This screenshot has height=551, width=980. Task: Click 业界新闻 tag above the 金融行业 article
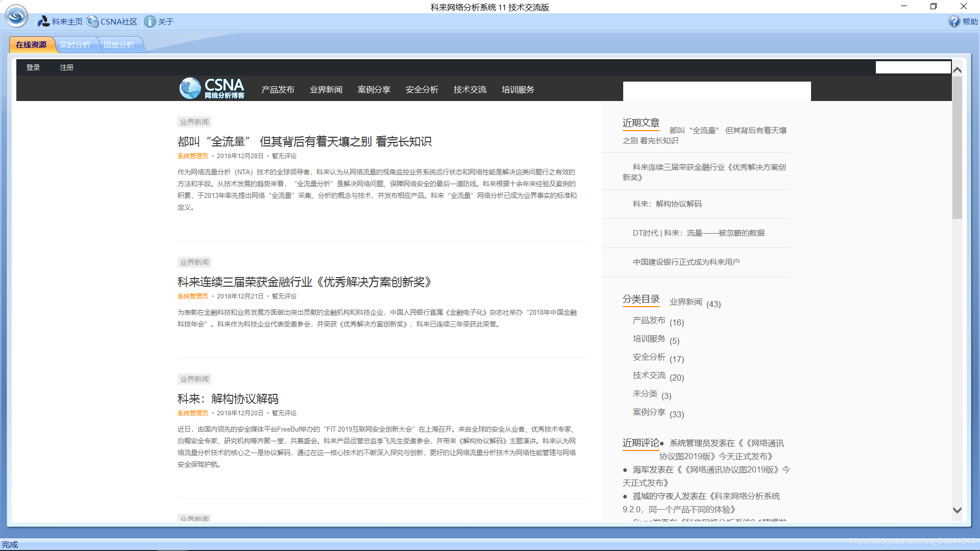click(194, 262)
